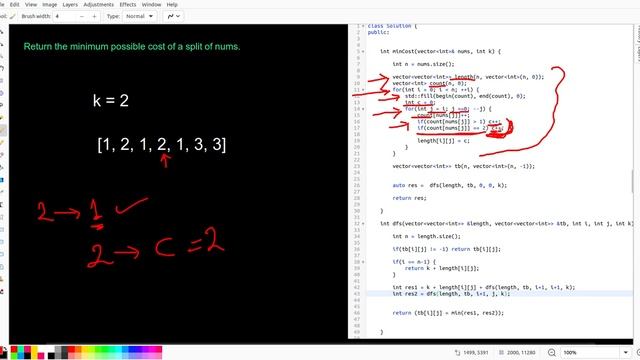This screenshot has width=640, height=360.
Task: Click the 'k = 2' text on canvas
Action: coord(111,100)
